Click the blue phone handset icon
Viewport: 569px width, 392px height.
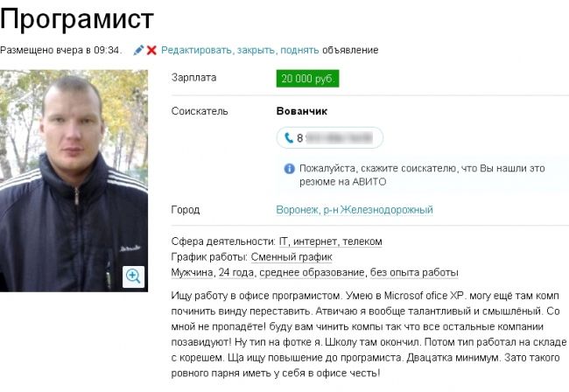[289, 137]
